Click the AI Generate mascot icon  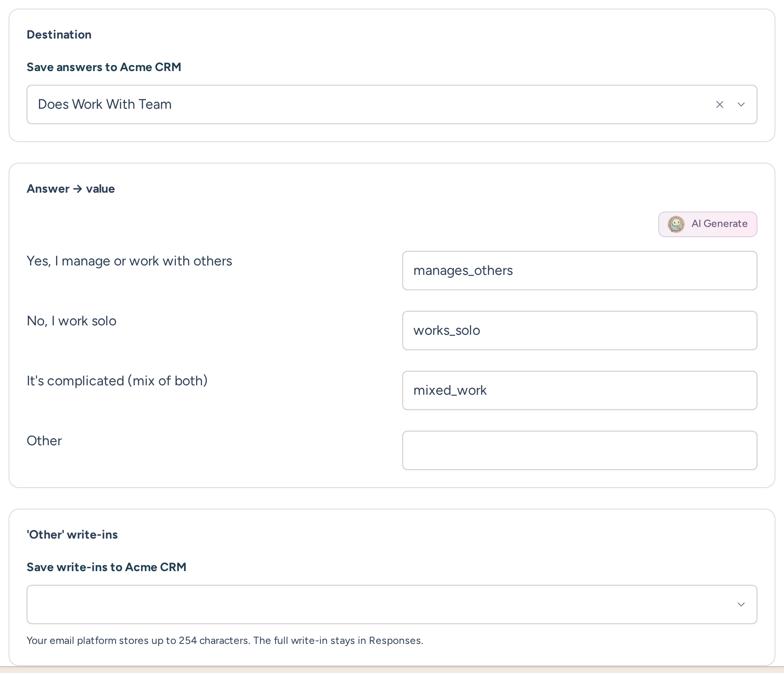click(676, 224)
